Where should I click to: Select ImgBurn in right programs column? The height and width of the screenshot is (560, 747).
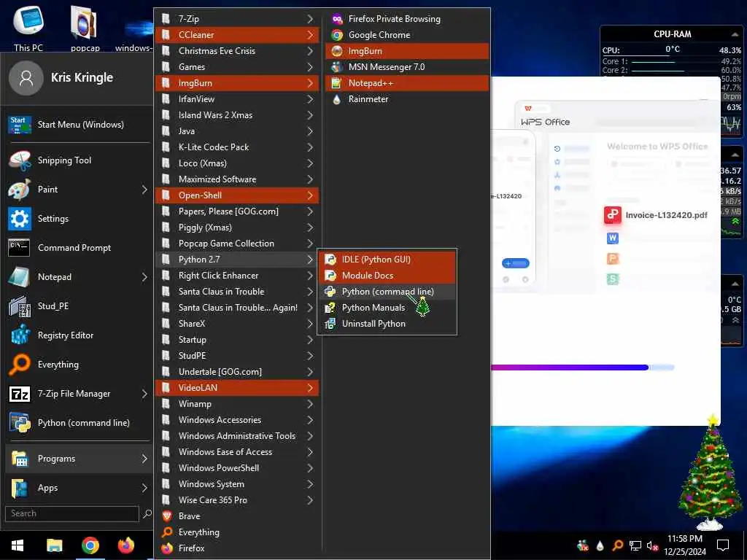coord(407,51)
